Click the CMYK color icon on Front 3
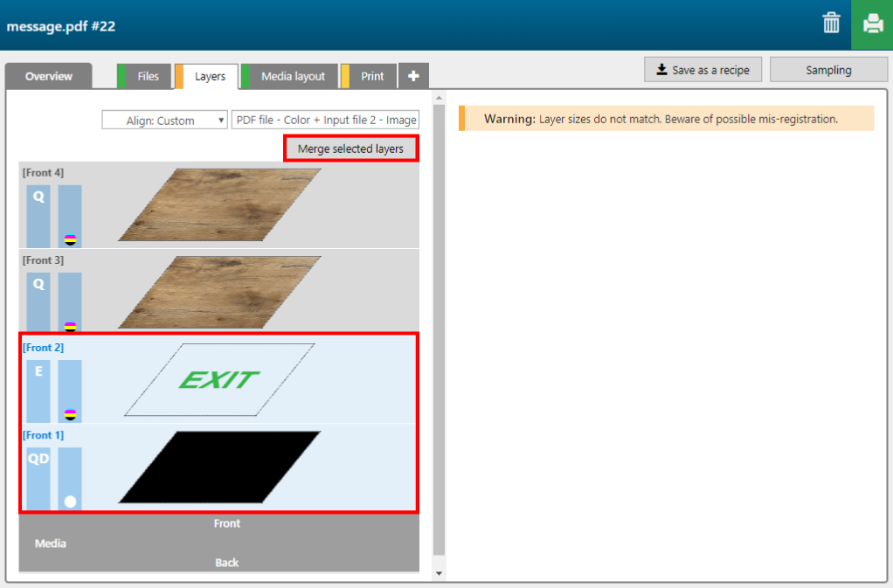 (71, 327)
